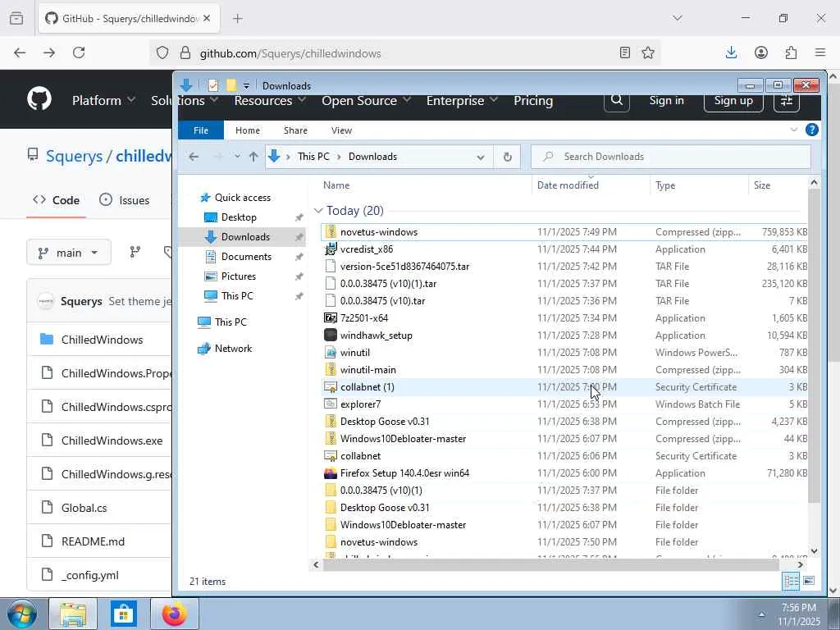Click the GitHub search magnifier icon

tap(617, 100)
